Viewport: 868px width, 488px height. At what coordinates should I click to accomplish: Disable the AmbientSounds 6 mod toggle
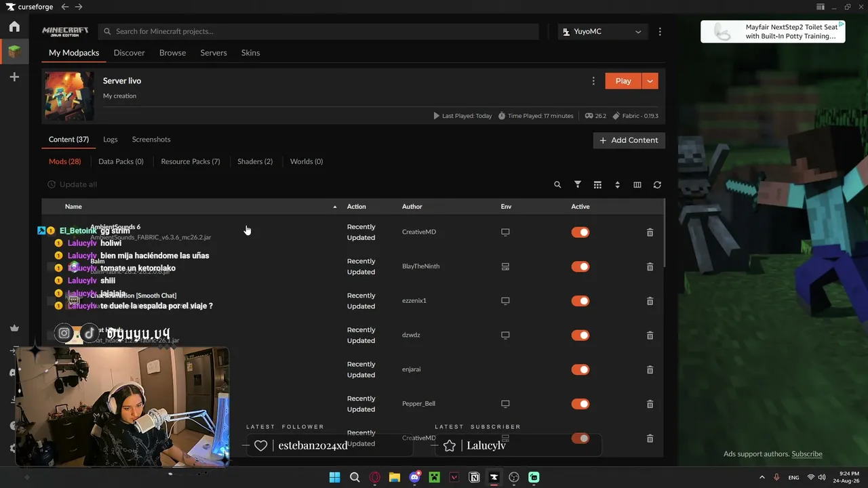point(580,232)
